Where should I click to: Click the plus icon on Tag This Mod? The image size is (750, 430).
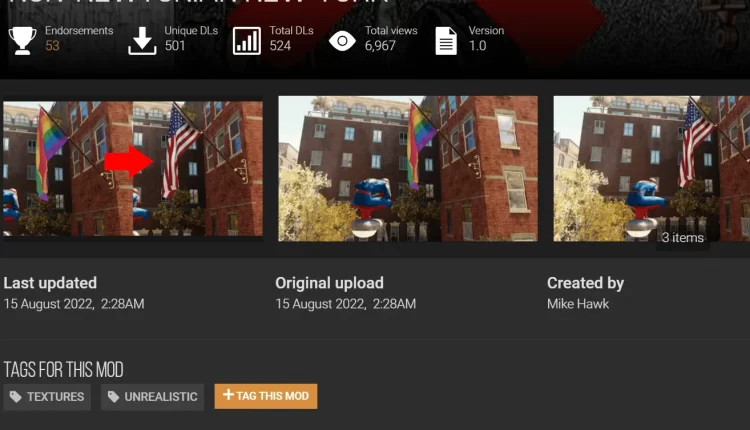(227, 396)
